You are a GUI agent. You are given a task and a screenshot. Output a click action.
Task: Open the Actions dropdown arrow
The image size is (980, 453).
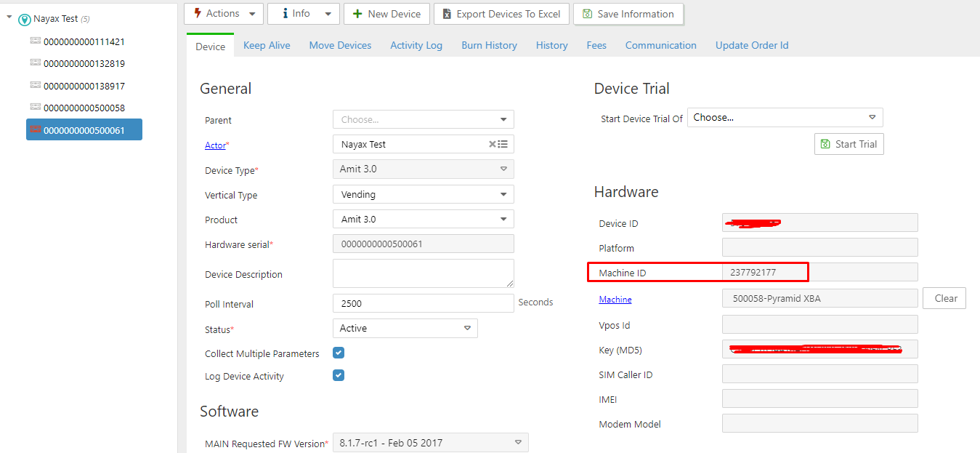pyautogui.click(x=252, y=14)
